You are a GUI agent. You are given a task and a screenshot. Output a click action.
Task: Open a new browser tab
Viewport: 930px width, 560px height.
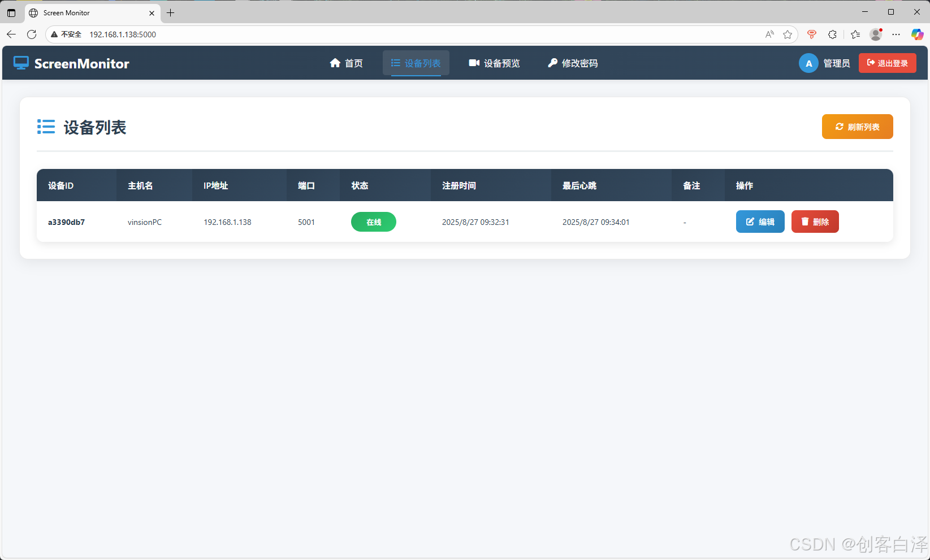click(x=170, y=12)
